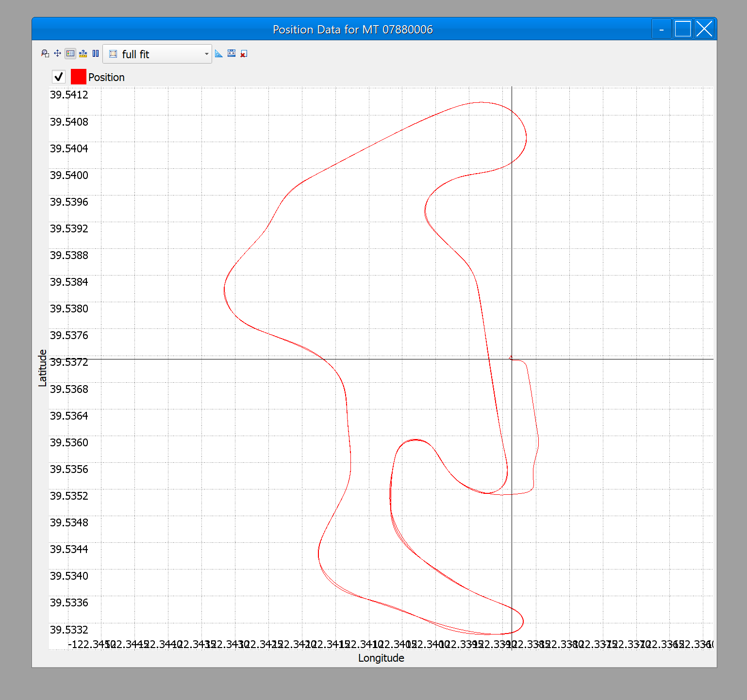Click the red Position color swatch
This screenshot has width=747, height=700.
tap(78, 77)
